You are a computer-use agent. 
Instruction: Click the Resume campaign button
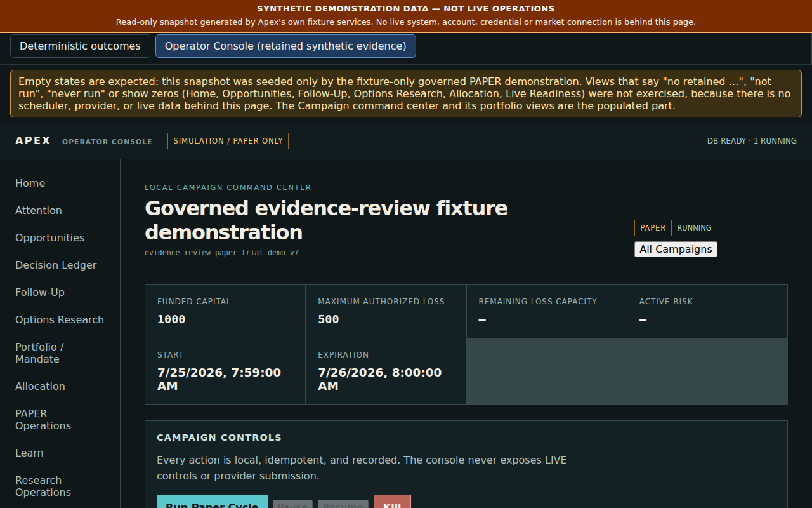tap(343, 504)
